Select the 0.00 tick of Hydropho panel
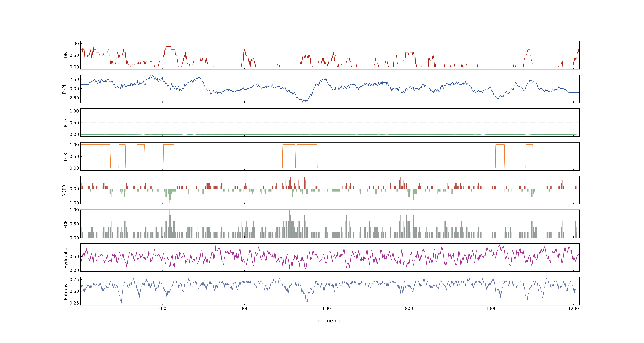The width and height of the screenshot is (644, 343). (74, 270)
